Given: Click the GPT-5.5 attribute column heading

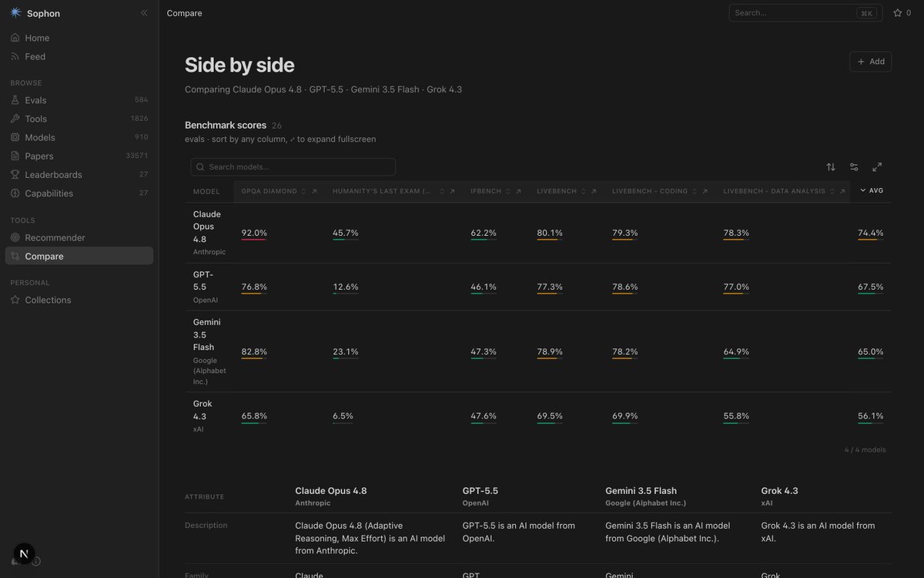Looking at the screenshot, I should 480,491.
